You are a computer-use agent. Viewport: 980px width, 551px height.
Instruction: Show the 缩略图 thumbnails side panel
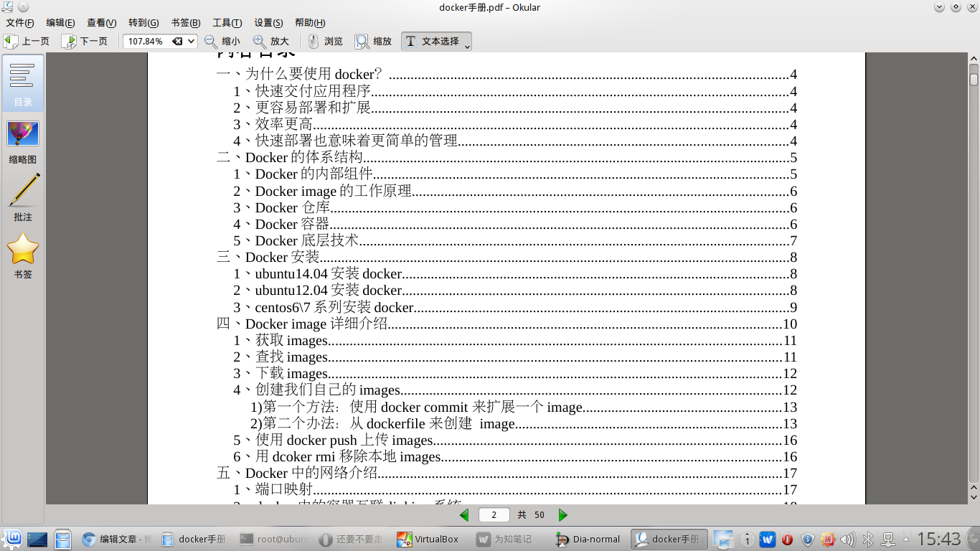(23, 141)
